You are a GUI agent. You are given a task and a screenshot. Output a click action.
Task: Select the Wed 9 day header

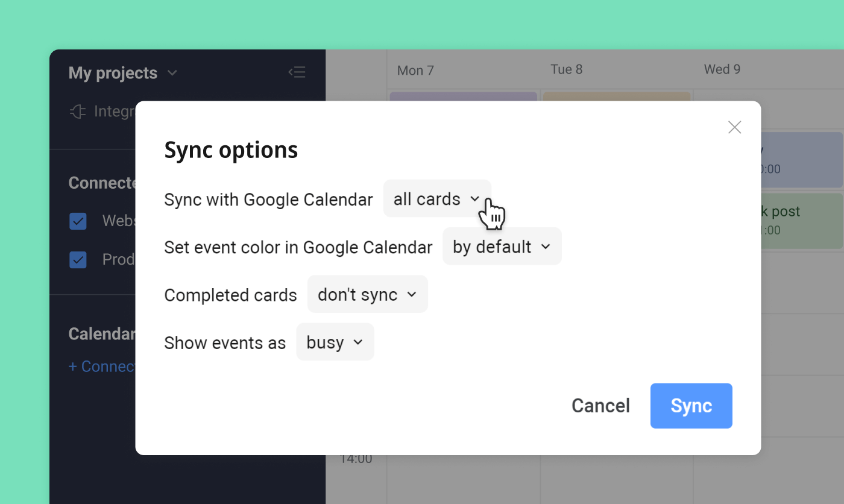click(x=722, y=69)
